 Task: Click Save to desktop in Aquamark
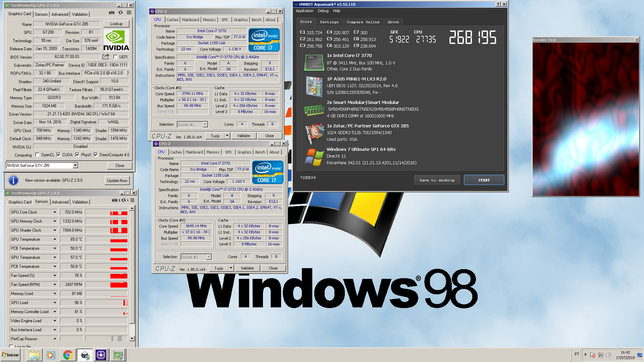437,180
